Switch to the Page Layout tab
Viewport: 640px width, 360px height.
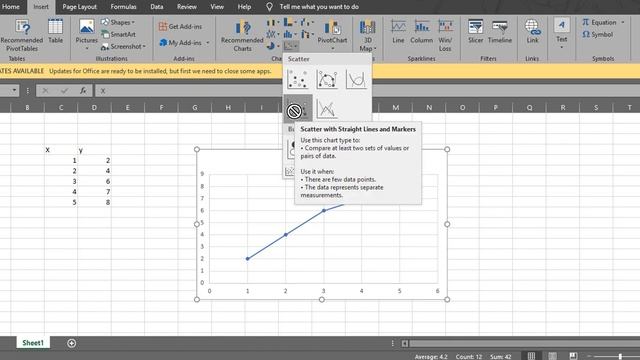(x=80, y=7)
